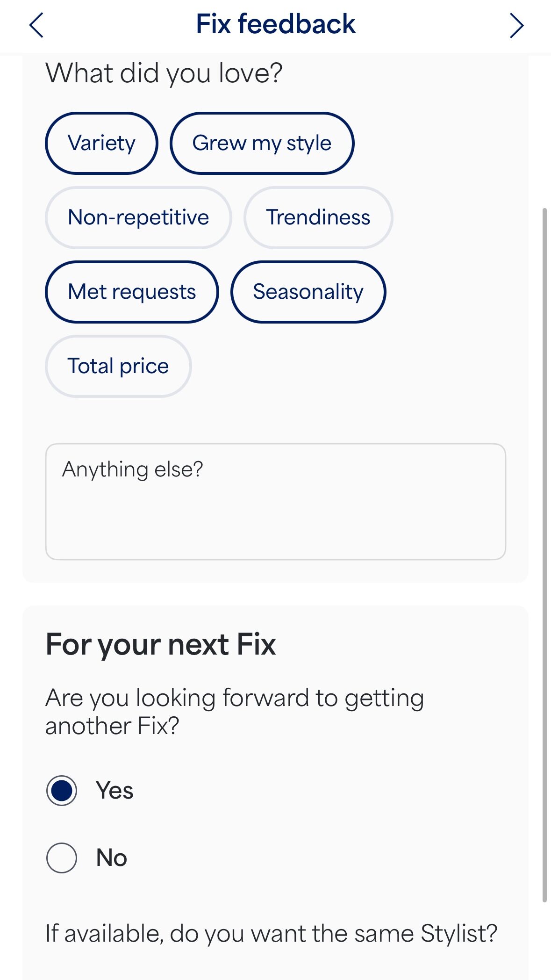Go back using the left chevron

point(36,25)
